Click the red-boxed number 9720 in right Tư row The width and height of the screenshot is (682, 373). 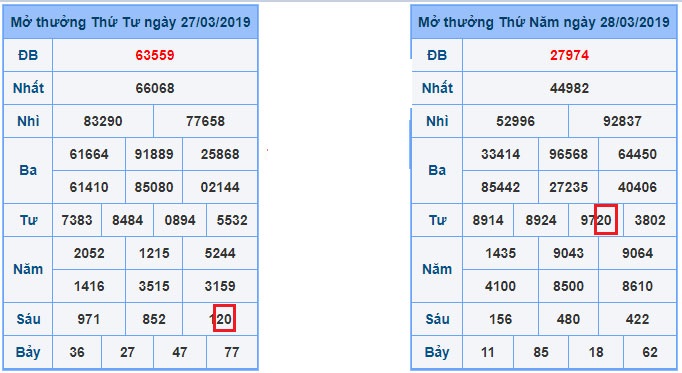[x=596, y=220]
